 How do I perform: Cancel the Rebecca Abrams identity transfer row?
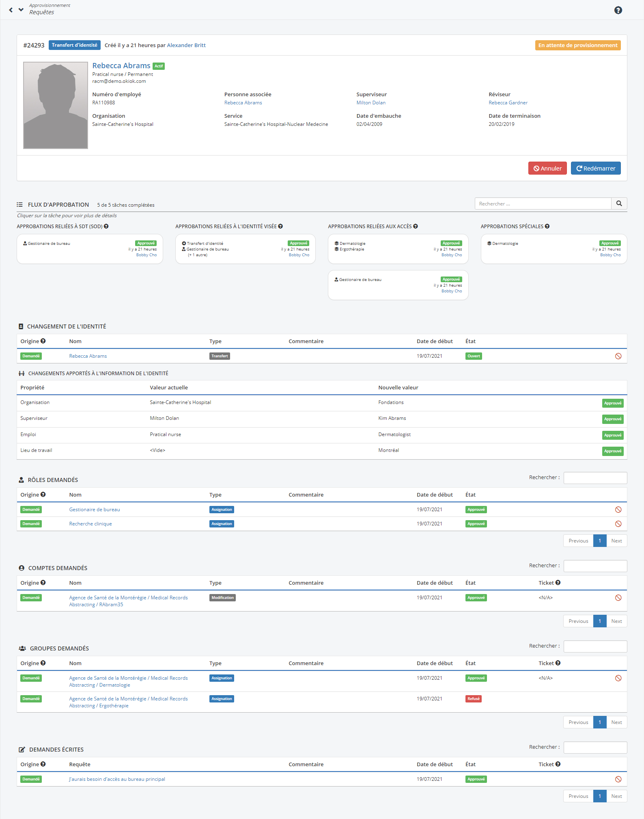(x=618, y=356)
